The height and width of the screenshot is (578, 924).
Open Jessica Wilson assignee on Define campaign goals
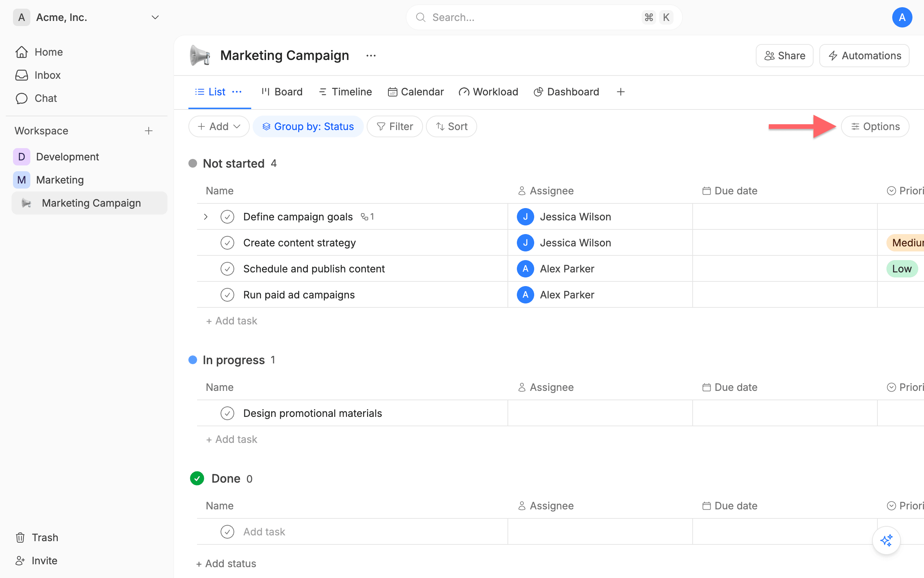(x=564, y=217)
